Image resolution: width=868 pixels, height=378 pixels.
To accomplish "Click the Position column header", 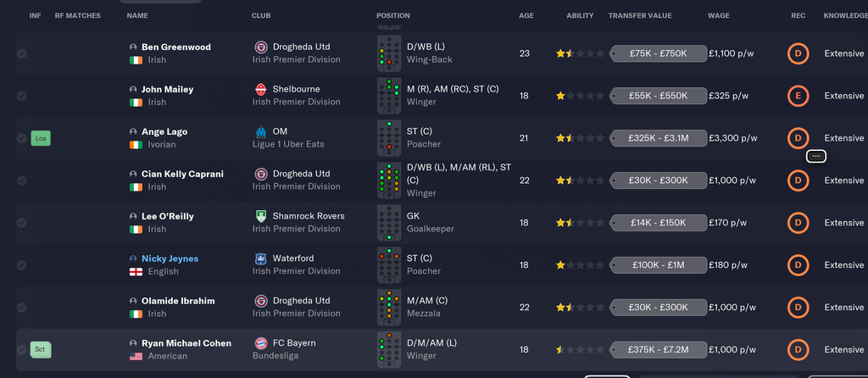I will pyautogui.click(x=392, y=15).
